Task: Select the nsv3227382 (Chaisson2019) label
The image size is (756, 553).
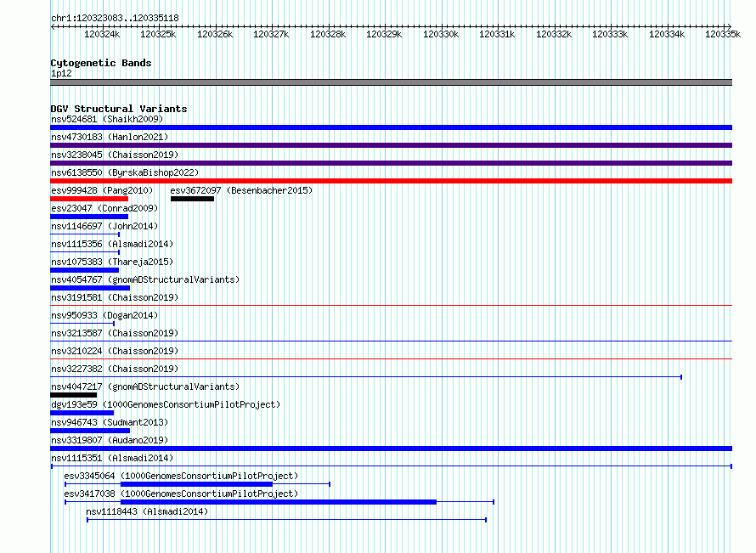Action: pyautogui.click(x=115, y=369)
